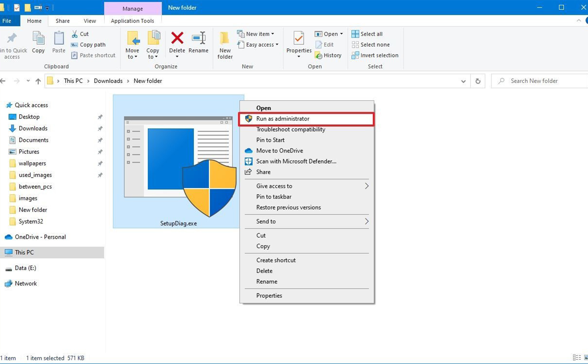This screenshot has width=588, height=364.
Task: Click the red Delete X icon
Action: 177,38
